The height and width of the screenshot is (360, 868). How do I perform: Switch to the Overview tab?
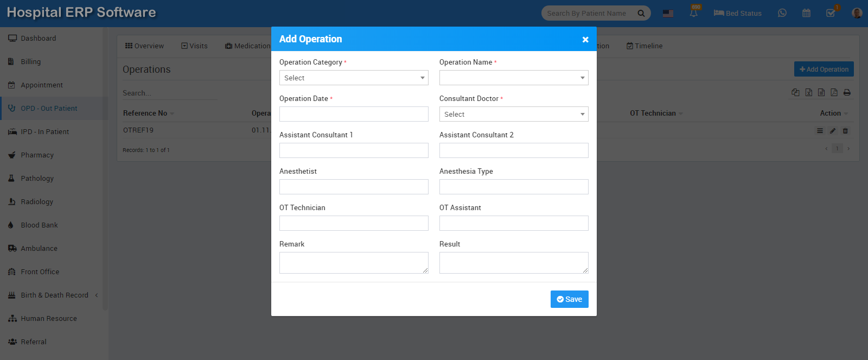point(144,46)
